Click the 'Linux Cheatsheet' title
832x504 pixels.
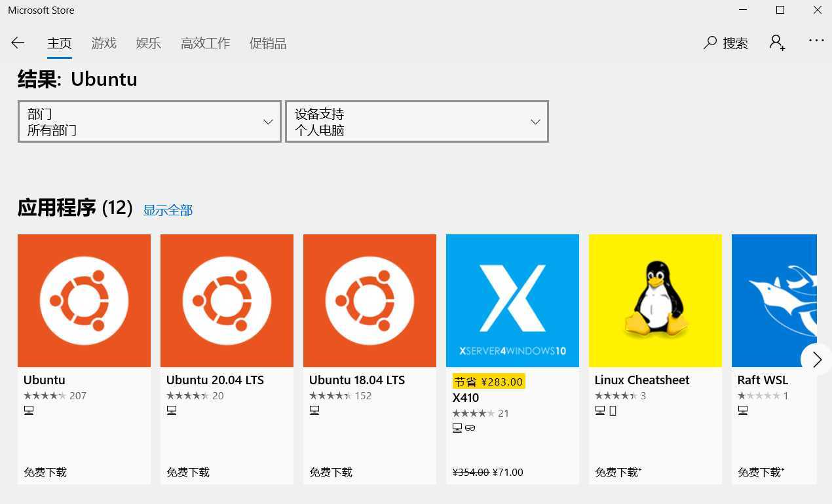pos(642,380)
